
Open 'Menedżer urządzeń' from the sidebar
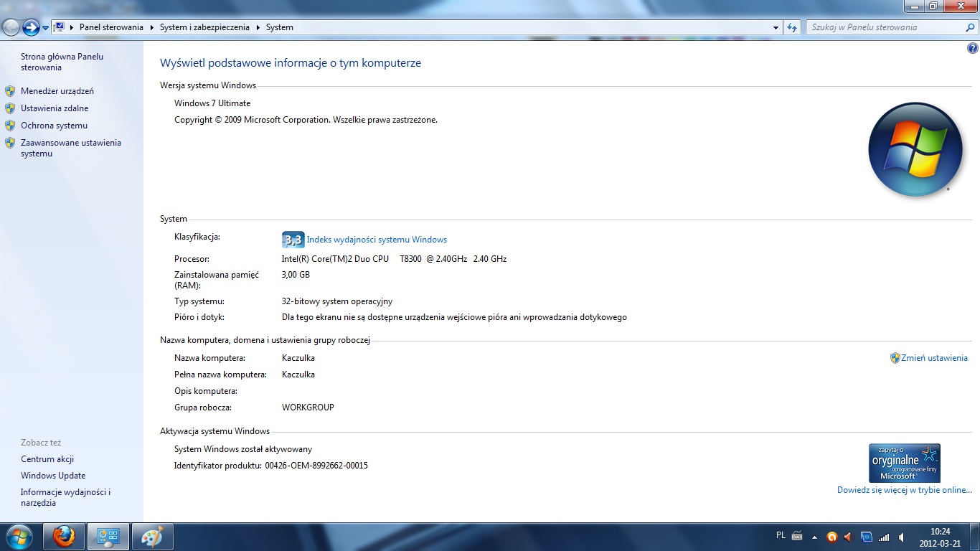tap(57, 91)
